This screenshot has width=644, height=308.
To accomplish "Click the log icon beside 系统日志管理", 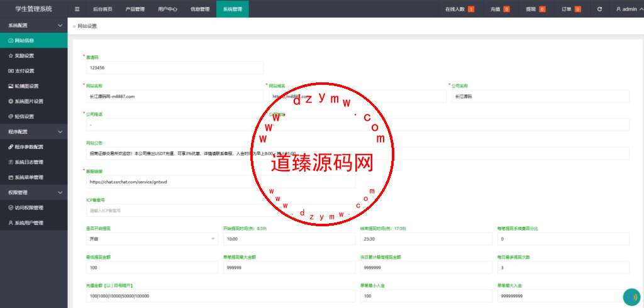I will click(x=11, y=162).
